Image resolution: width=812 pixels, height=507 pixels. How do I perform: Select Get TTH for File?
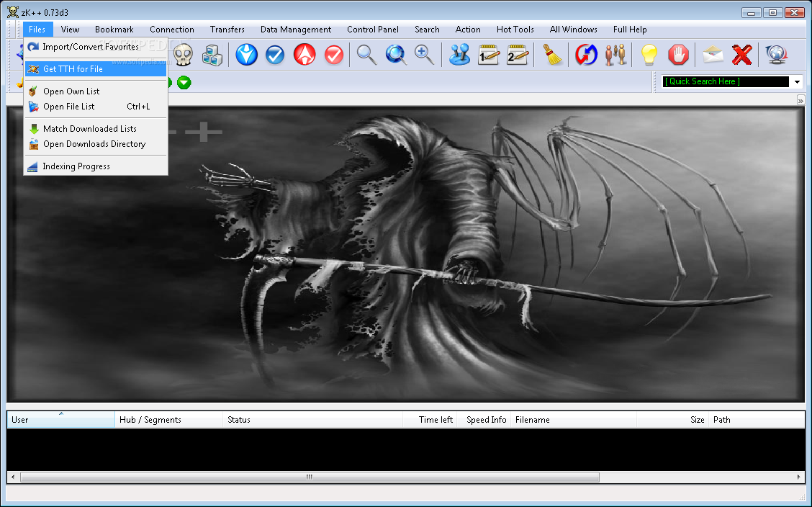coord(96,69)
